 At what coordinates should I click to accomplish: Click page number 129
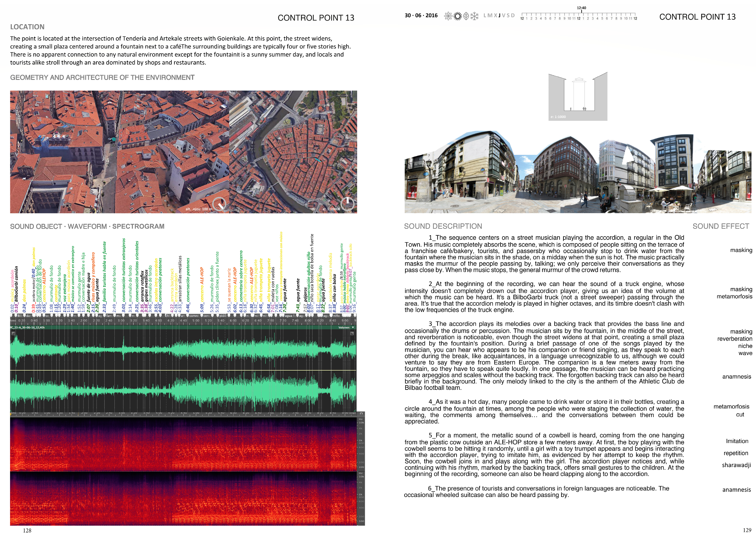(x=747, y=530)
